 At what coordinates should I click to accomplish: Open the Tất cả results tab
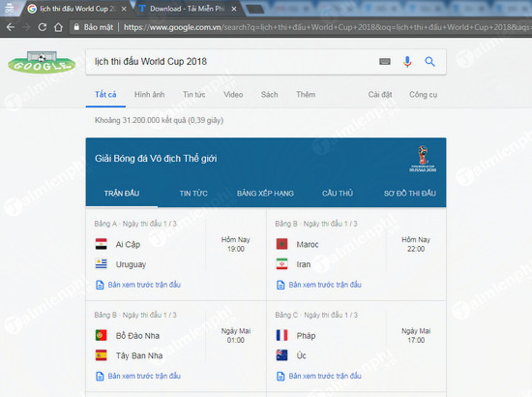point(105,95)
